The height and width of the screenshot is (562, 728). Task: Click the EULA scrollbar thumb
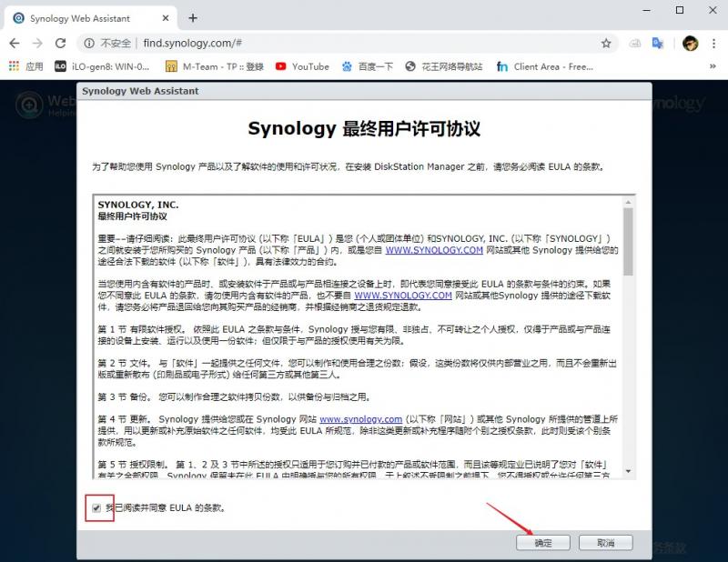pyautogui.click(x=628, y=241)
